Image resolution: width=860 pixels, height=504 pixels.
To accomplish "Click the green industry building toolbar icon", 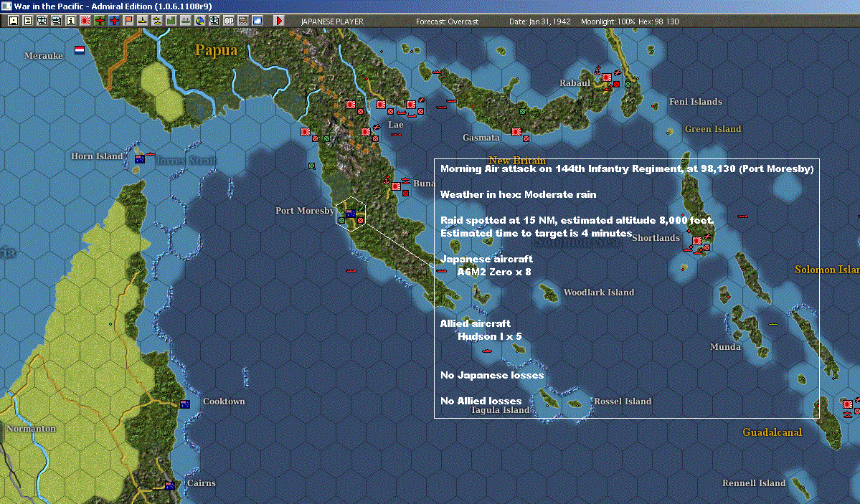I will (x=171, y=21).
